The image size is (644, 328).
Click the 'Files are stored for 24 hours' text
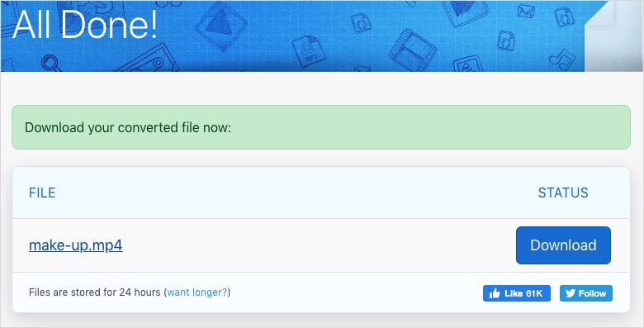(94, 292)
